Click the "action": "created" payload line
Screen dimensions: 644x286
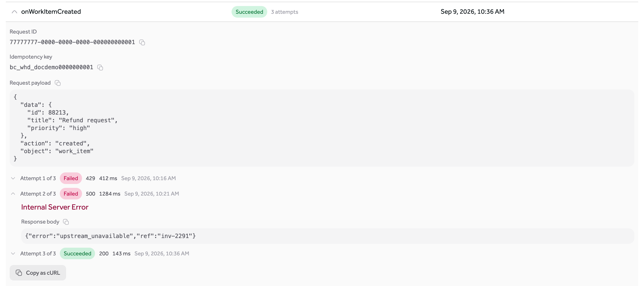(x=55, y=143)
